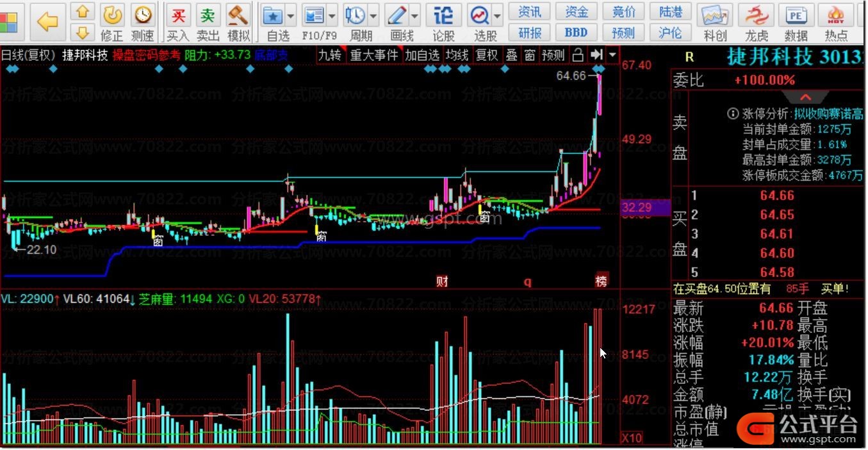Screen dimensions: 868x450
Task: Click bid price 64.61 in row 3
Action: click(x=777, y=234)
